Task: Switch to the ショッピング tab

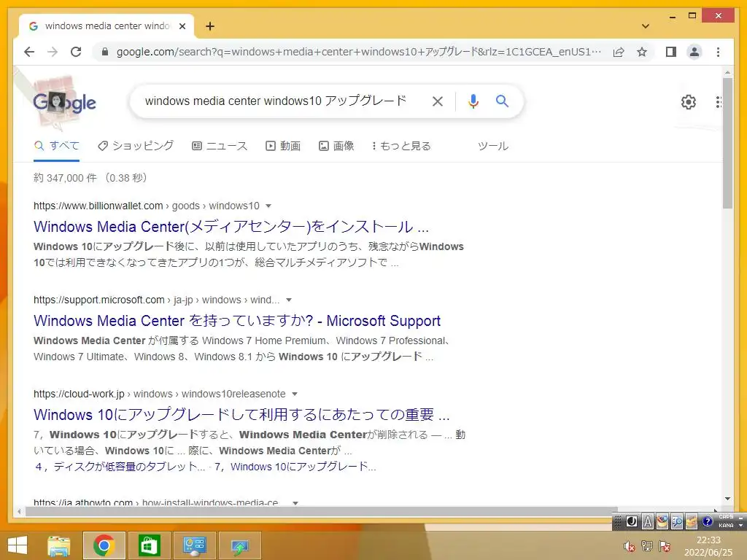Action: coord(136,146)
